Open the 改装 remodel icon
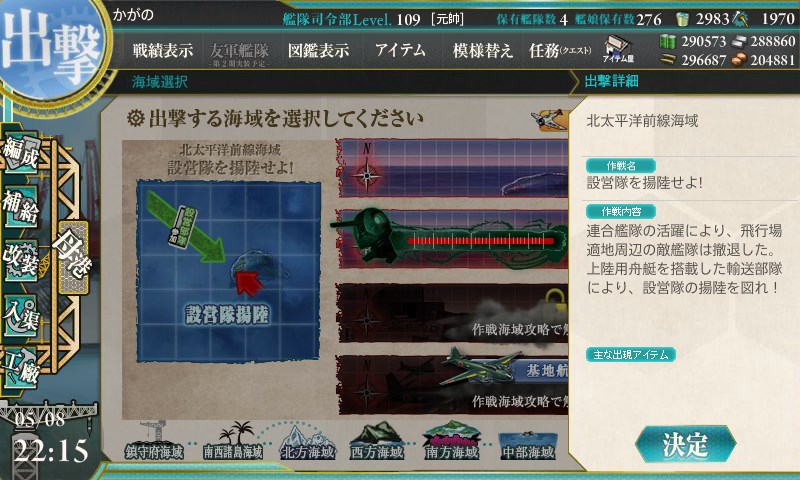The image size is (800, 480). coord(20,261)
